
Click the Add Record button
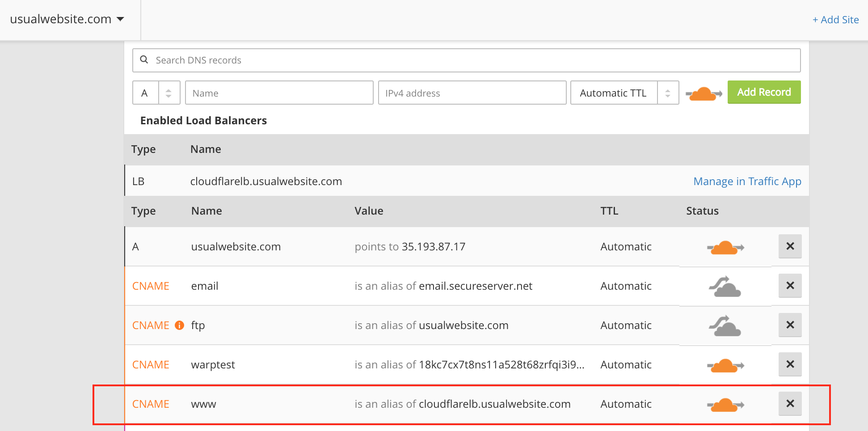tap(764, 92)
